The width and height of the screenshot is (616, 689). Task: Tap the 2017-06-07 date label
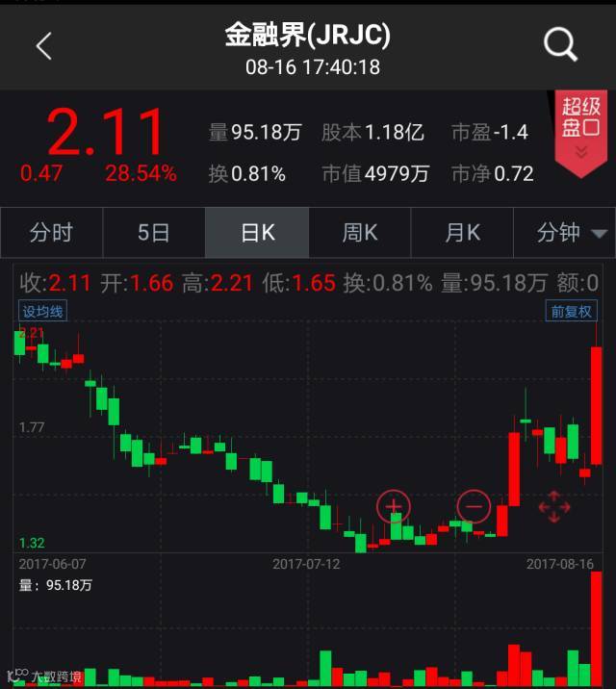click(x=52, y=564)
